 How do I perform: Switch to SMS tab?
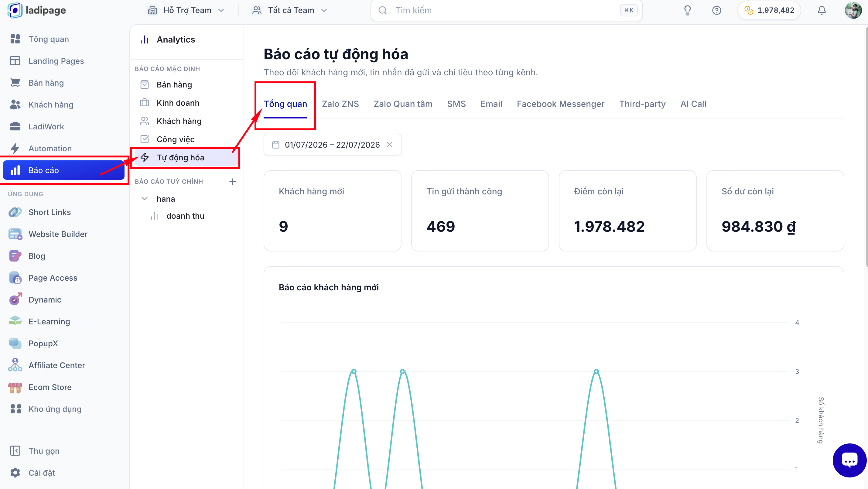(x=456, y=104)
